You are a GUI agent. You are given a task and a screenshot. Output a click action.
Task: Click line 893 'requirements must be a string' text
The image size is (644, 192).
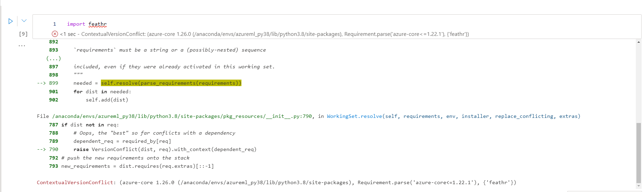[170, 50]
